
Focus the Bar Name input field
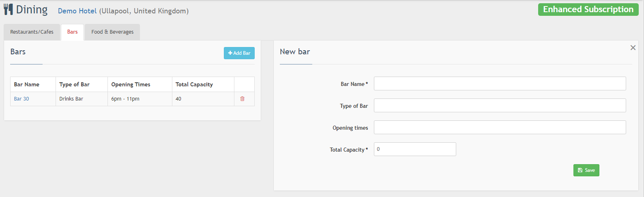point(500,84)
